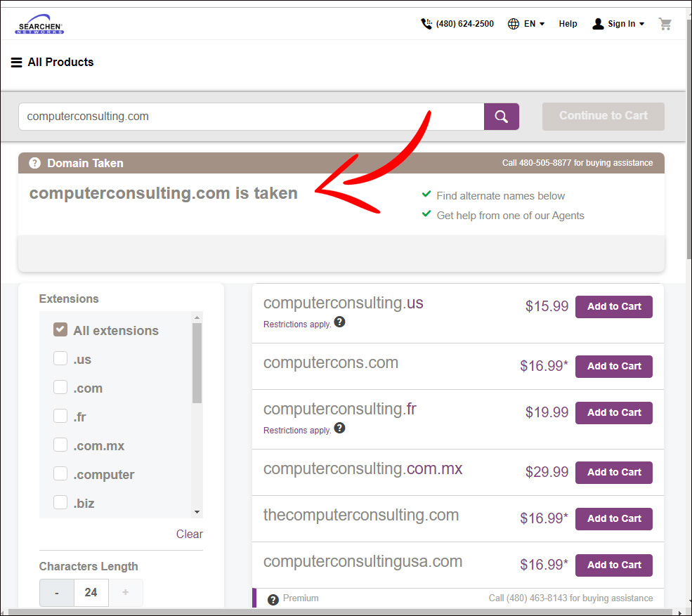The image size is (692, 616).
Task: Click the computerconsulting.com.mx domain name
Action: (x=363, y=468)
